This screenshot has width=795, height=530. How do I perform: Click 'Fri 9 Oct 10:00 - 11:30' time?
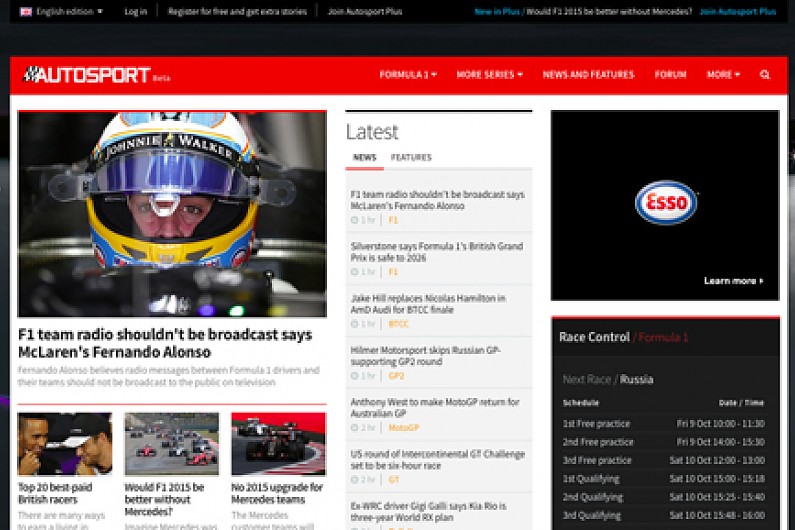(720, 423)
